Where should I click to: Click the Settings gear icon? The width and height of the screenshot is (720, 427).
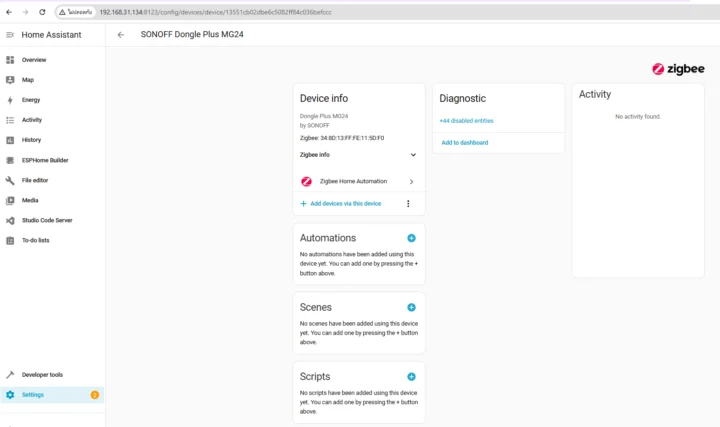coord(10,395)
